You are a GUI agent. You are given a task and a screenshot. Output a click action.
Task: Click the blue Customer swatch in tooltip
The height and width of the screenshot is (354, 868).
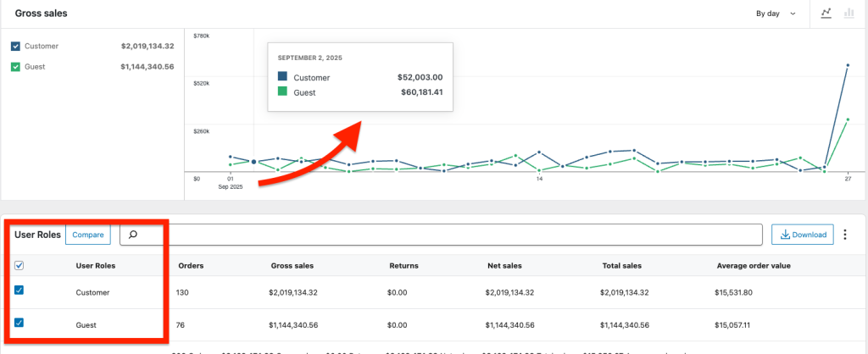(x=282, y=77)
